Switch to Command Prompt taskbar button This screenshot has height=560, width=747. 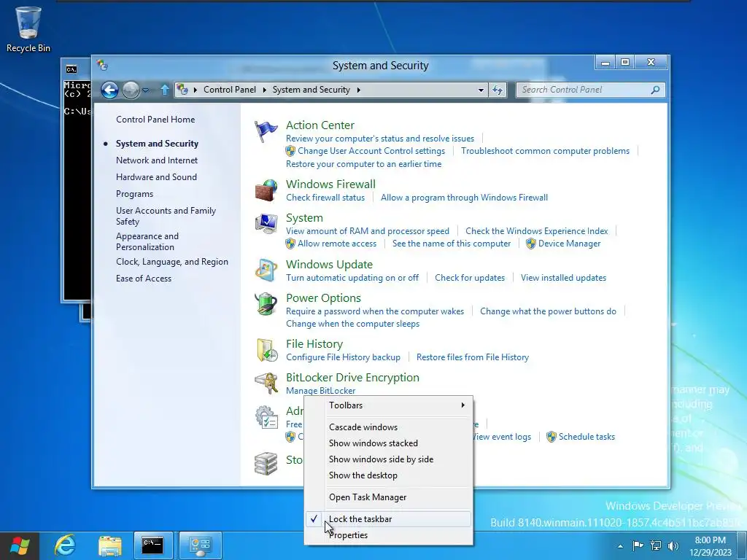click(153, 545)
